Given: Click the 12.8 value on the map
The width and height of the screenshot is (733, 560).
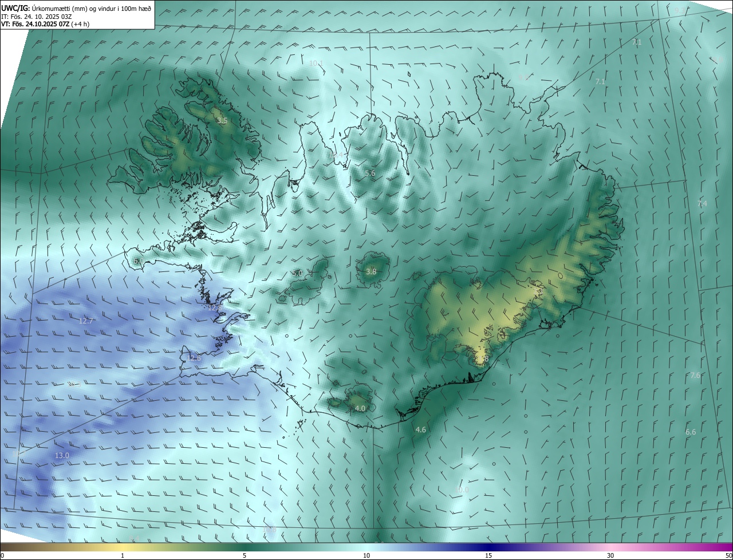Looking at the screenshot, I should click(215, 308).
